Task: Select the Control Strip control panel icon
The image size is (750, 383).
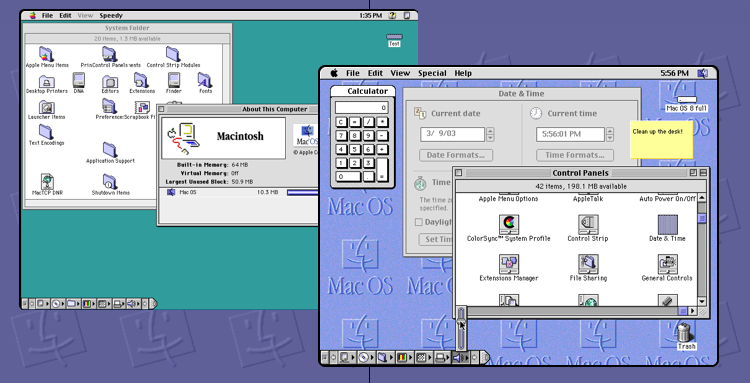Action: click(588, 223)
